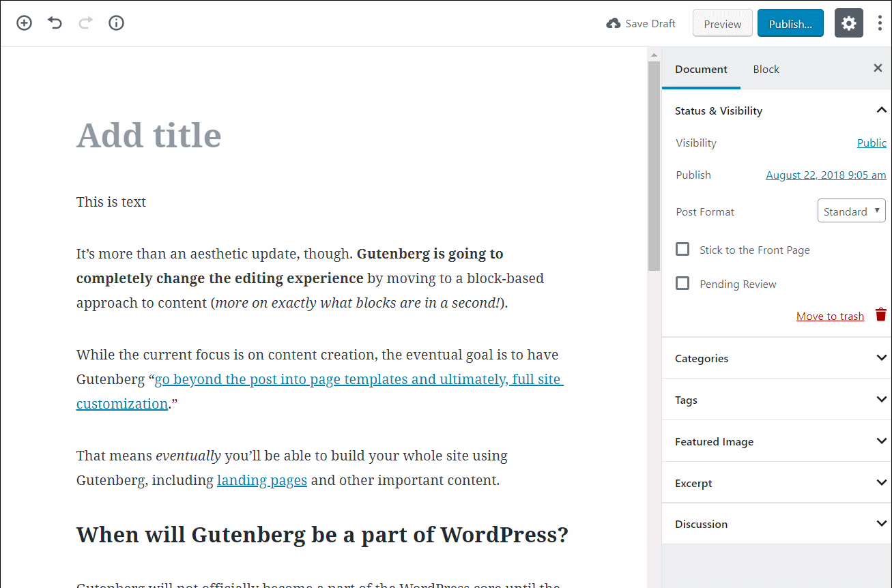Switch to the Document tab
This screenshot has width=892, height=588.
coord(701,69)
